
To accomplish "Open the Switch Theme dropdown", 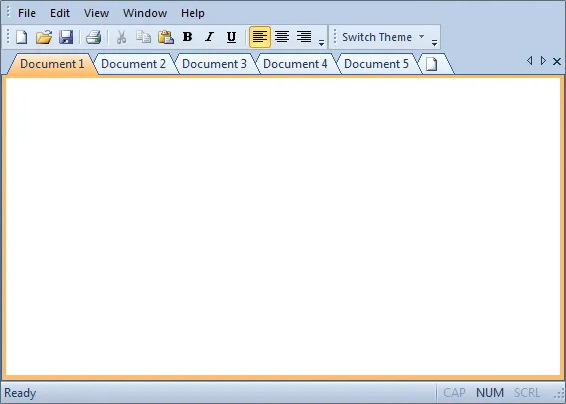I will pyautogui.click(x=383, y=37).
